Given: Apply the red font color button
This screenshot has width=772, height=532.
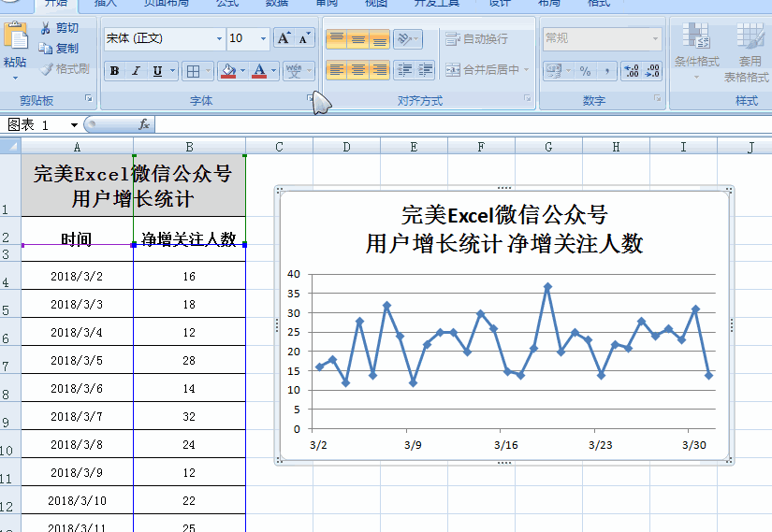Looking at the screenshot, I should pyautogui.click(x=259, y=71).
